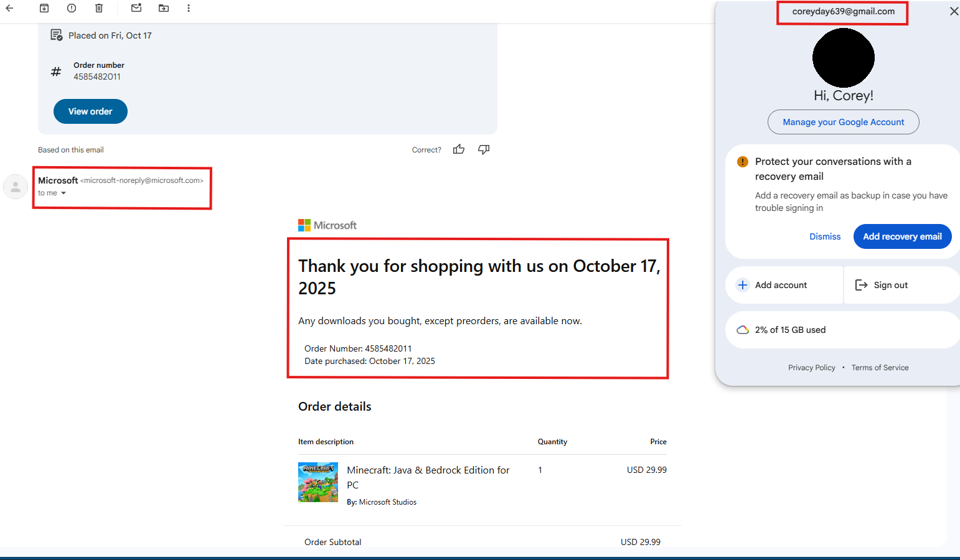Click the black profile picture circle

844,57
